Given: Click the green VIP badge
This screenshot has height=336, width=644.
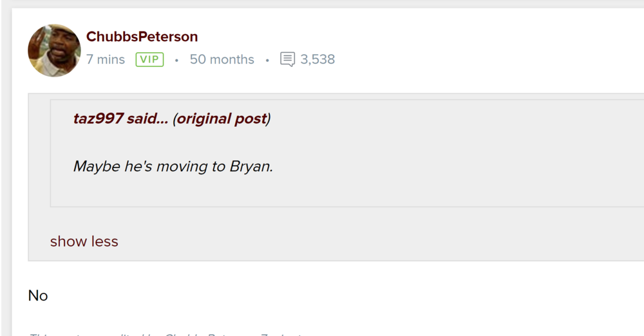Looking at the screenshot, I should pyautogui.click(x=149, y=60).
